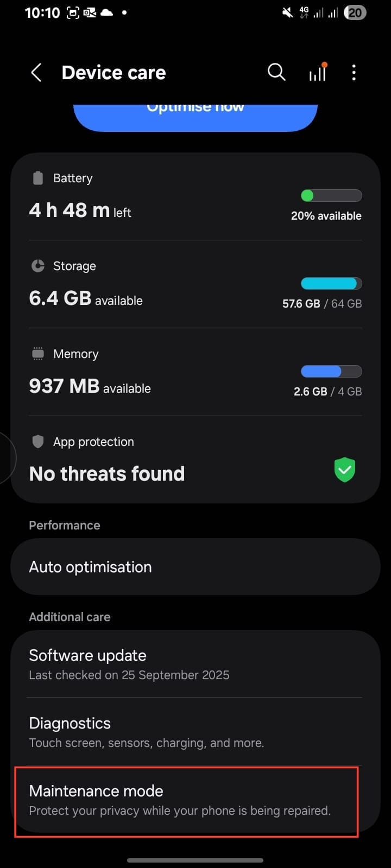Image resolution: width=391 pixels, height=868 pixels.
Task: Open Auto optimisation settings
Action: (x=195, y=567)
